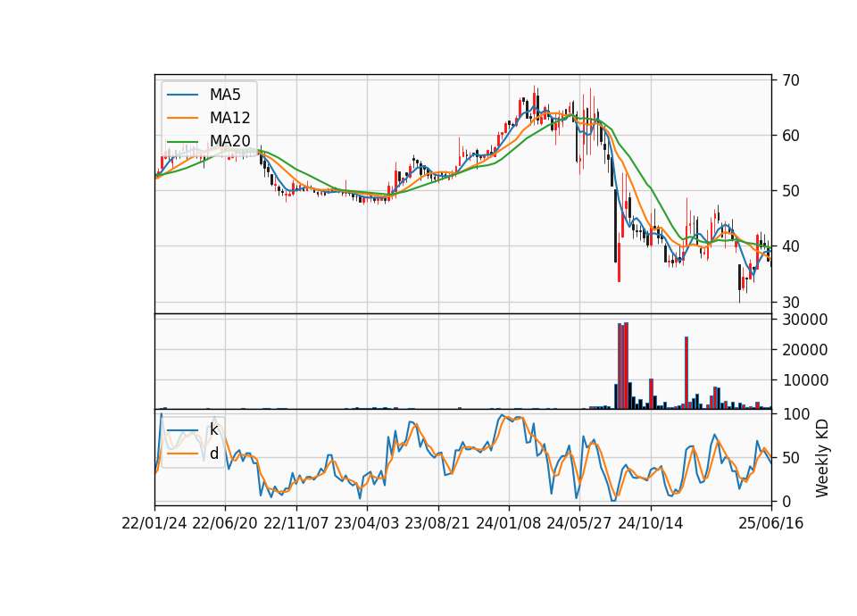Click the 24/01/08 date tick label
This screenshot has height=616, width=857.
click(509, 523)
